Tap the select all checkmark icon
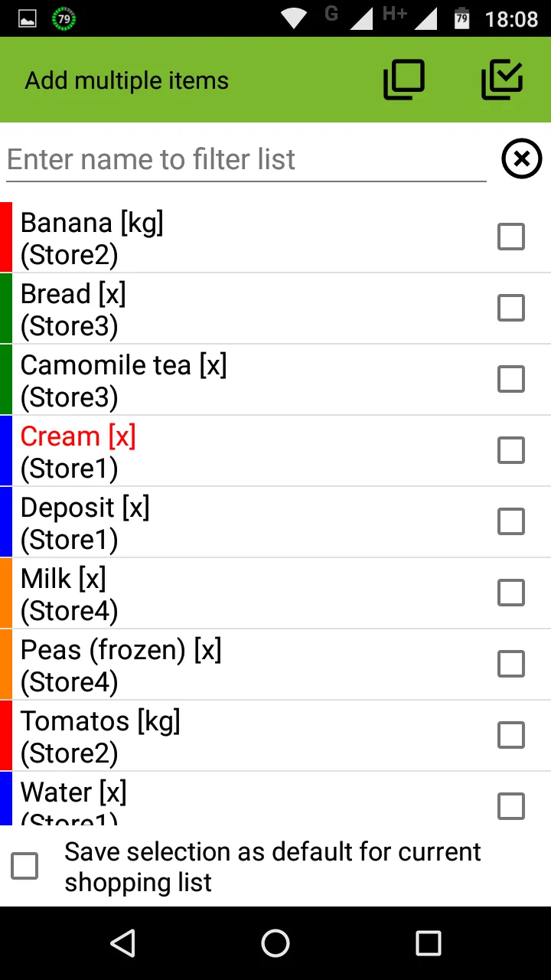Image resolution: width=551 pixels, height=980 pixels. pos(502,80)
